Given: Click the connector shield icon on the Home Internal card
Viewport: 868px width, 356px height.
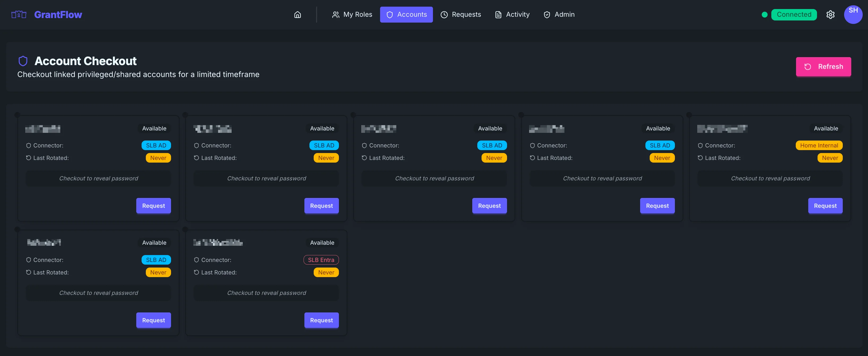Looking at the screenshot, I should (x=700, y=145).
